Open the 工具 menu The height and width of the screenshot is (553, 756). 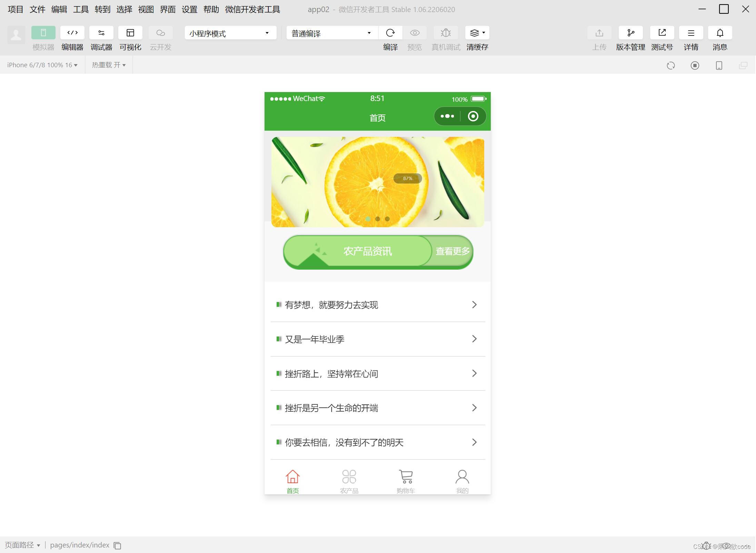(x=80, y=9)
